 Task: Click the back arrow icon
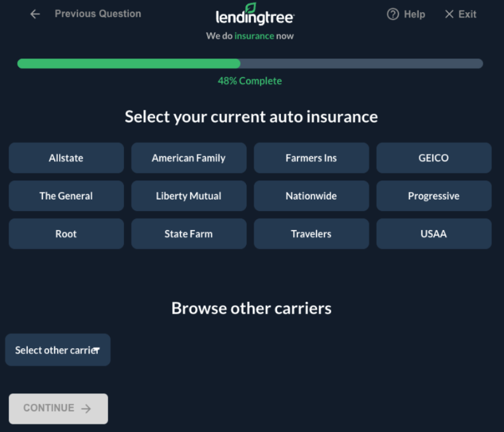(35, 14)
